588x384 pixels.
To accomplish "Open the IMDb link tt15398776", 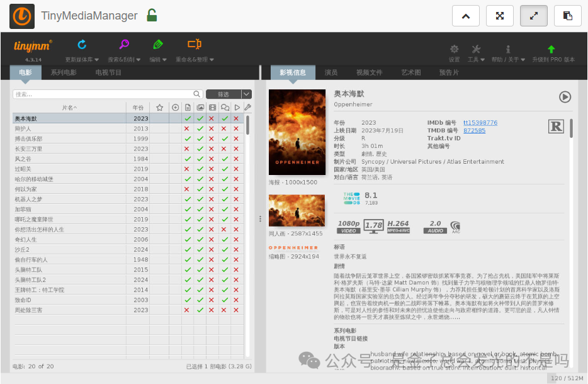I will [480, 123].
